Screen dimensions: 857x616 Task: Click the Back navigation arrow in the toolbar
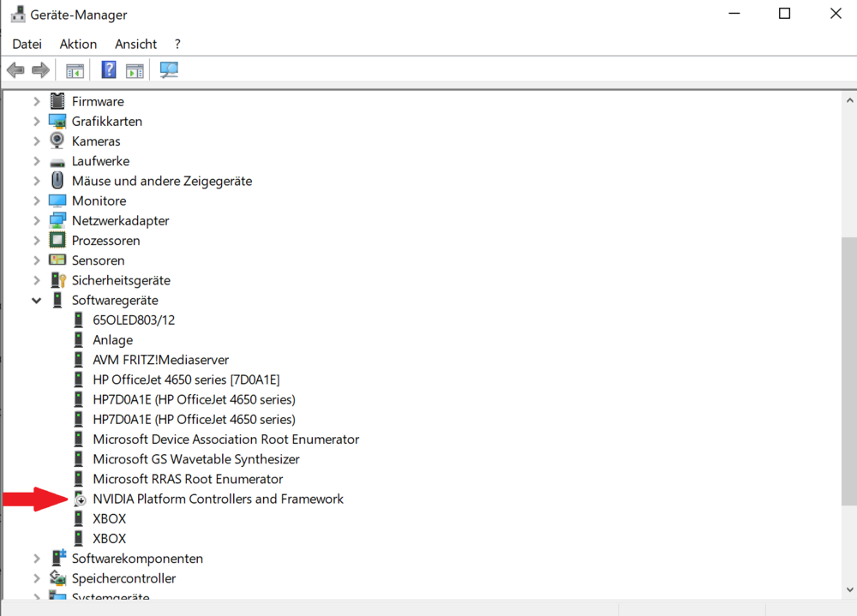click(15, 69)
